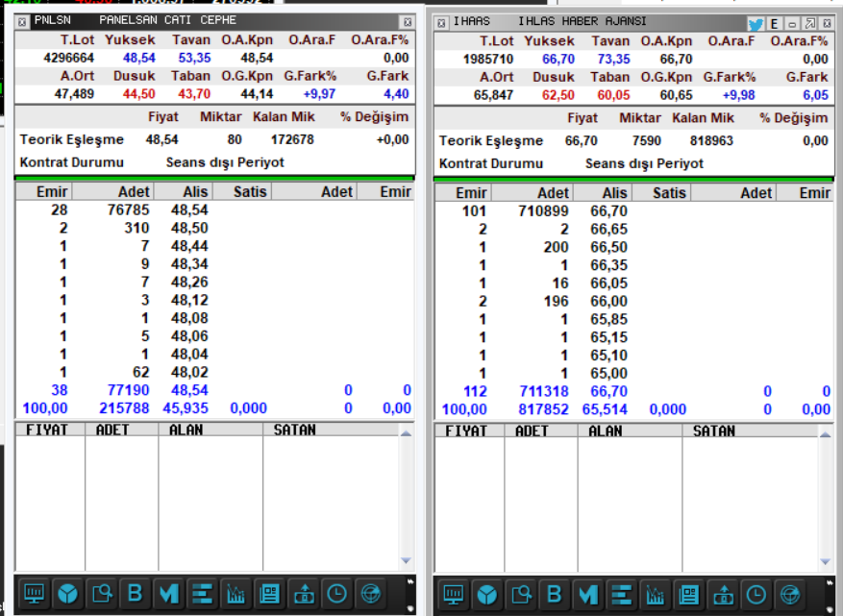The width and height of the screenshot is (843, 616).
Task: Click the money order icon in IHAAS toolbar
Action: 723,595
